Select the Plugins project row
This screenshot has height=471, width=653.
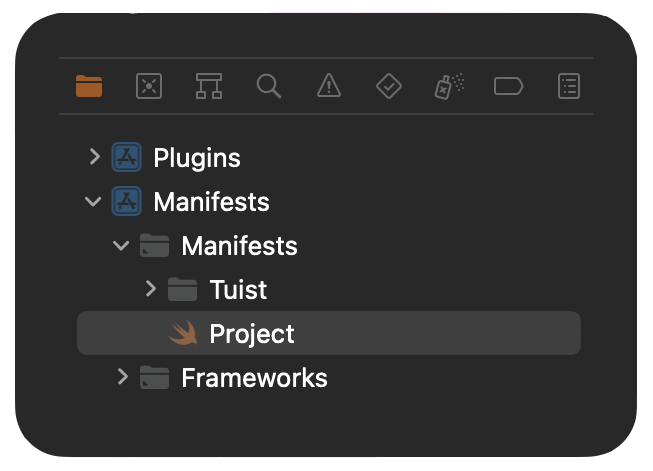[x=197, y=158]
